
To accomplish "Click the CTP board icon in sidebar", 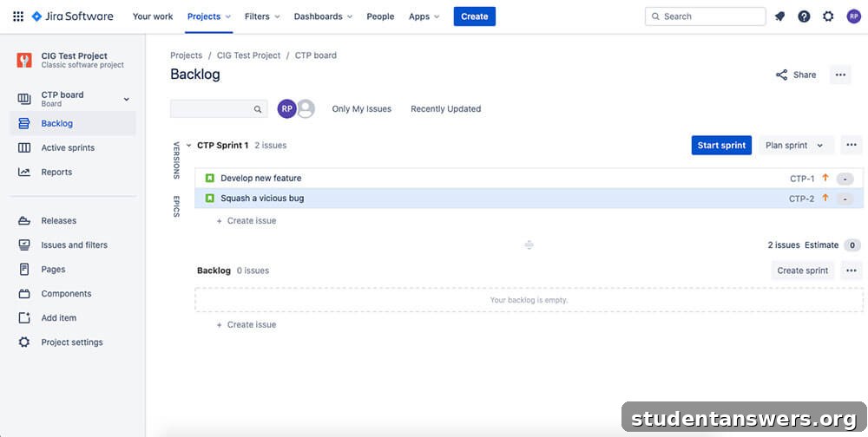I will click(x=23, y=99).
